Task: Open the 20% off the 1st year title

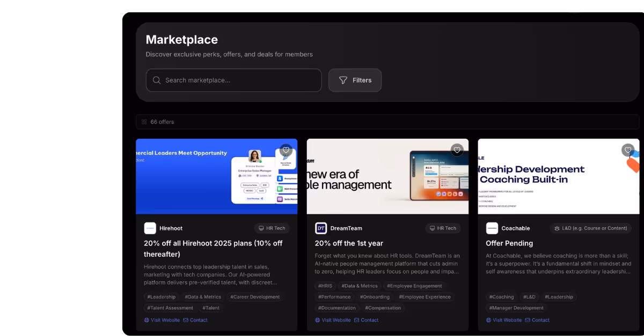Action: [x=349, y=243]
